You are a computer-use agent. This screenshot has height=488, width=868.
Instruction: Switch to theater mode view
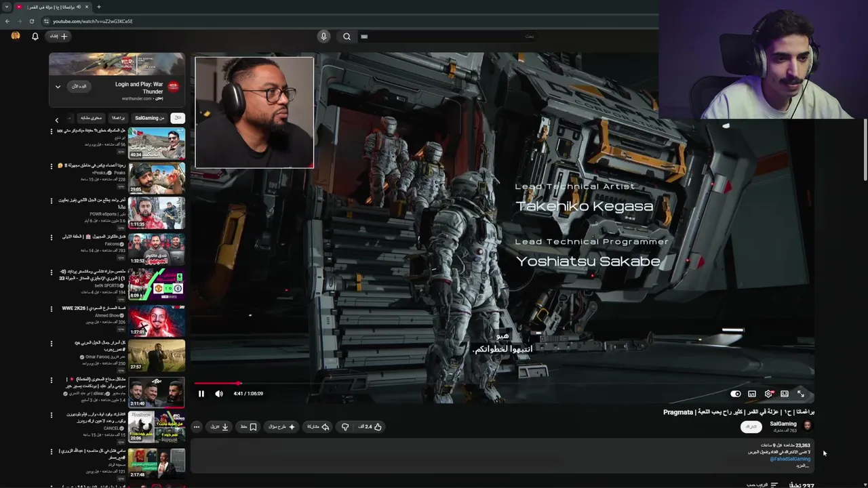tap(785, 394)
